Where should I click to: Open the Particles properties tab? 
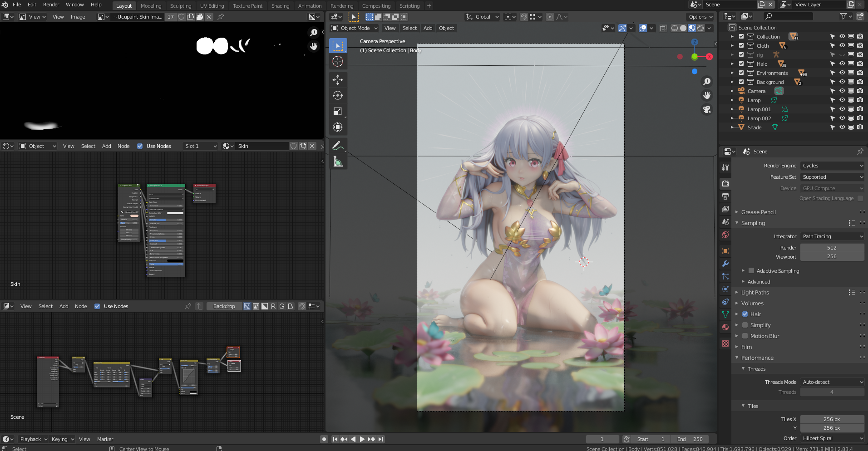click(725, 276)
